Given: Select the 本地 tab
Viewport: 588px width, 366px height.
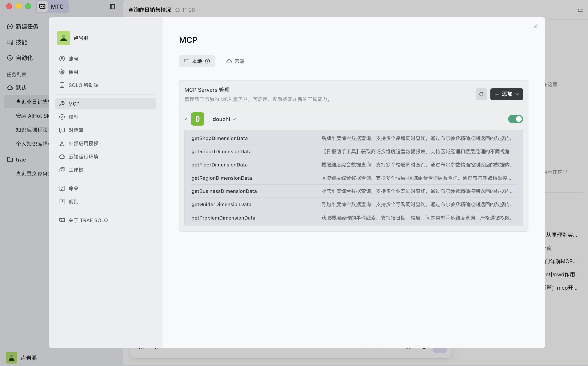Looking at the screenshot, I should tap(197, 61).
